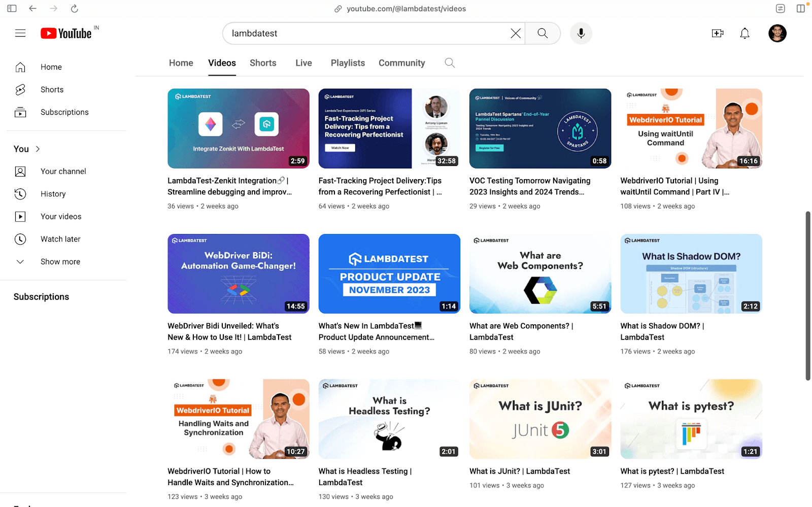The height and width of the screenshot is (507, 812).
Task: Click the VOC Testing Tomorrow video title
Action: click(530, 186)
